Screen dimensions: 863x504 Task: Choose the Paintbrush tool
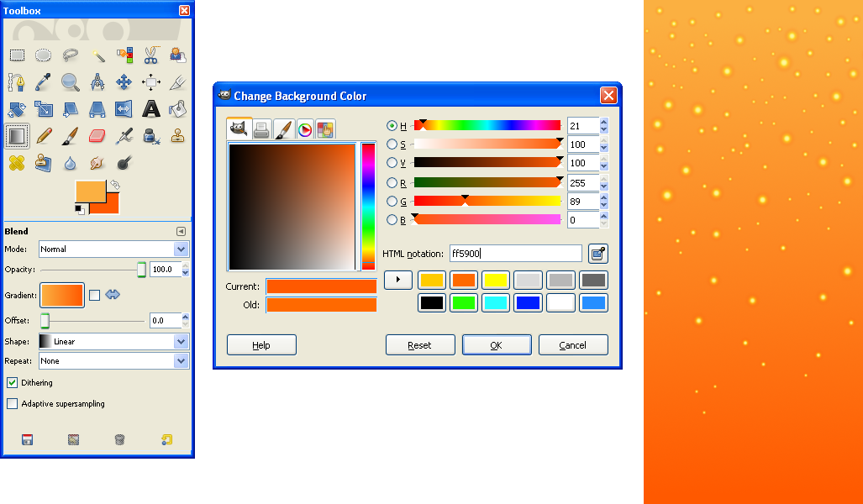tap(71, 136)
